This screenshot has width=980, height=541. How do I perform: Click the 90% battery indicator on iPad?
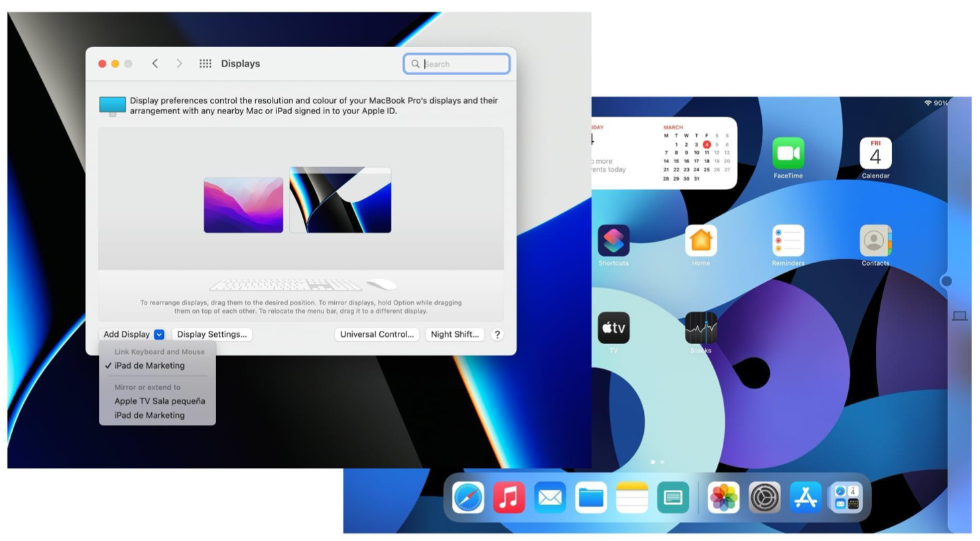941,103
